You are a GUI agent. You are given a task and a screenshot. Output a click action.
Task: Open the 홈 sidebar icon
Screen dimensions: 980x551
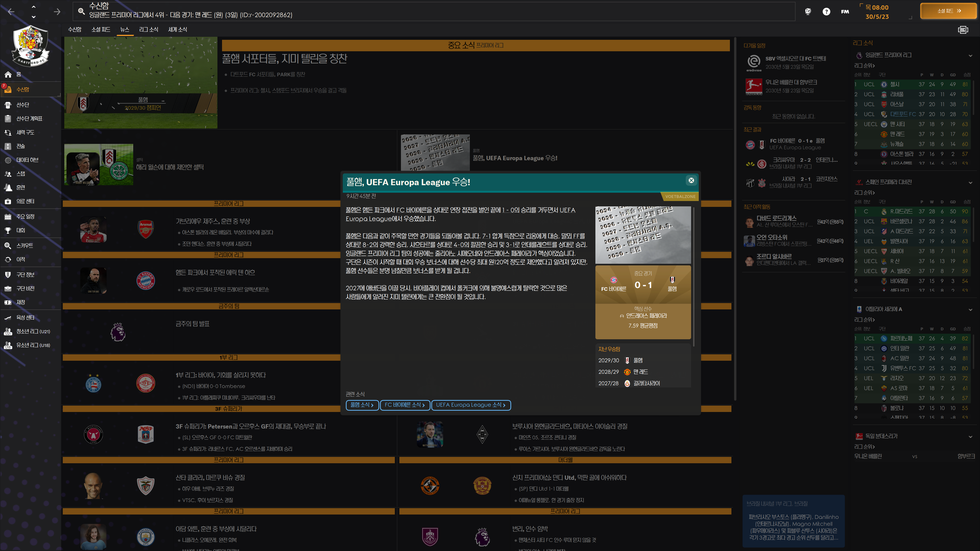[x=8, y=74]
